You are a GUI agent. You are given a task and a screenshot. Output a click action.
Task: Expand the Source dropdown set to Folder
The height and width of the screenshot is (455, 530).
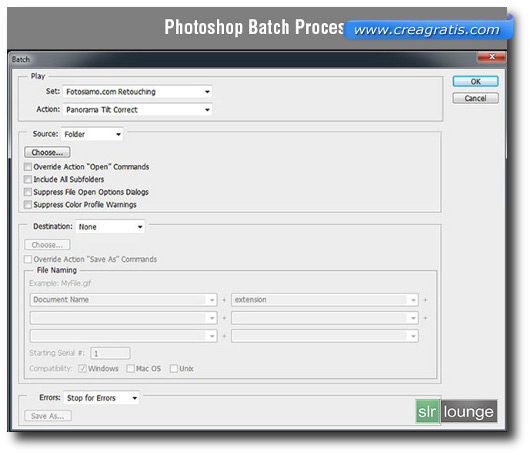click(92, 134)
